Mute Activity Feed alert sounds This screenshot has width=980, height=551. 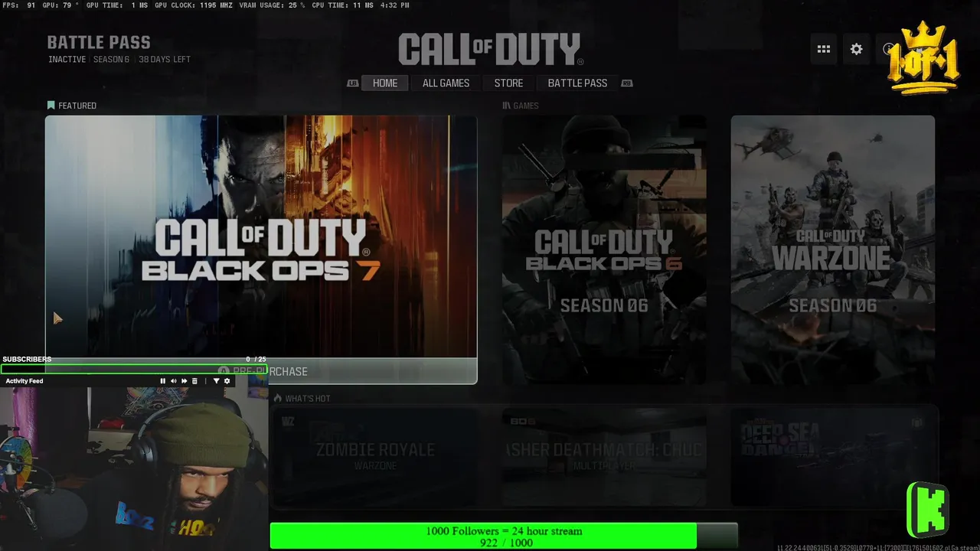pyautogui.click(x=173, y=381)
